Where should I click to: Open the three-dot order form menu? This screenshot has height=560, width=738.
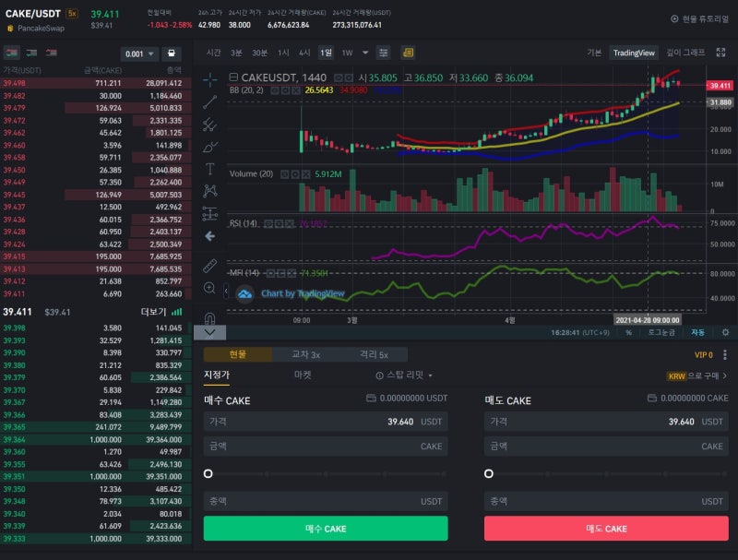click(x=725, y=355)
